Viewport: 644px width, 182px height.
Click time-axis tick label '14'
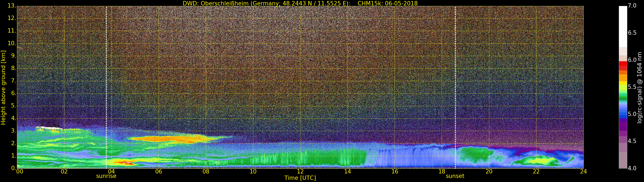(x=348, y=171)
